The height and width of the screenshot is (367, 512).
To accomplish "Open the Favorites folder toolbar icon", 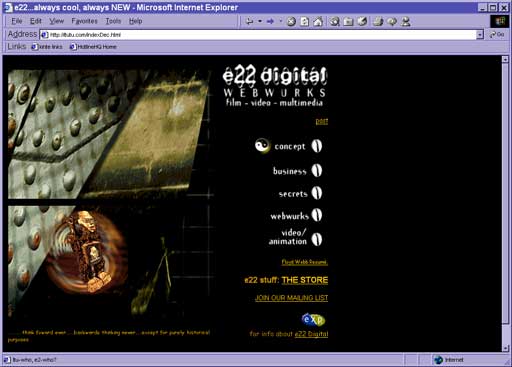I will (348, 22).
